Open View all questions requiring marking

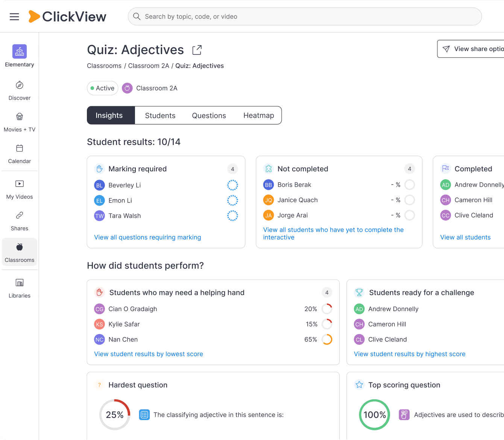[x=148, y=237]
